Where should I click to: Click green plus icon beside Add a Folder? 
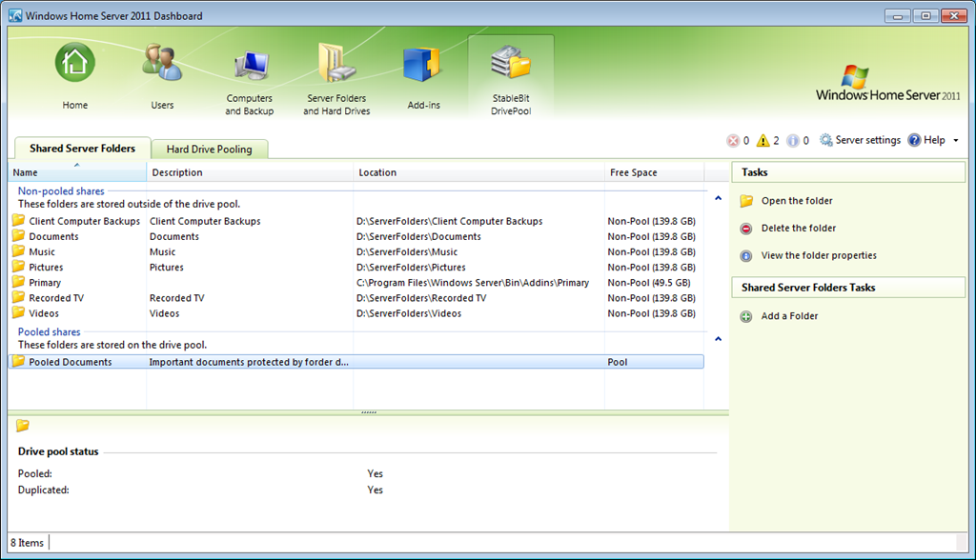[745, 317]
